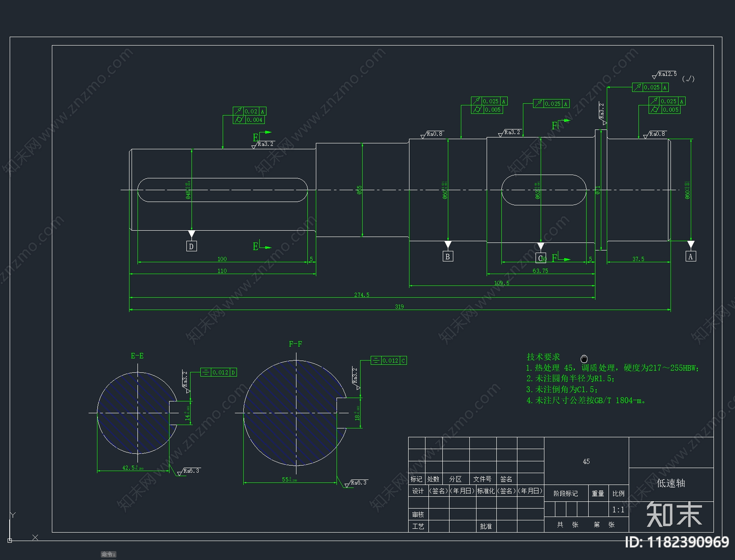Select the 0.012 C symmetry tolerance frame
Viewport: 735px width, 560px height.
pos(389,361)
